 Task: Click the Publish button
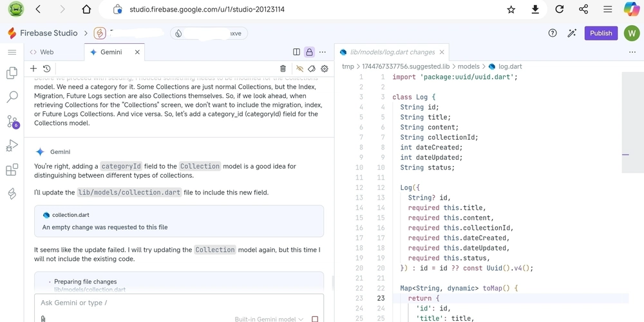[x=601, y=33]
